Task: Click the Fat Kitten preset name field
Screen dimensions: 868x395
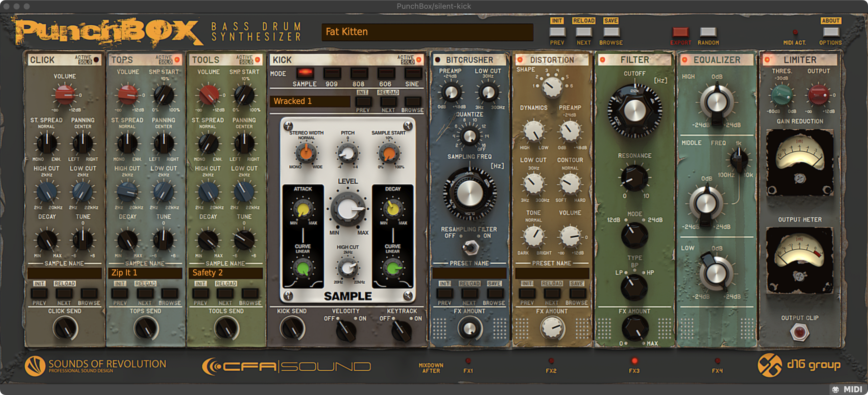Action: pyautogui.click(x=427, y=32)
